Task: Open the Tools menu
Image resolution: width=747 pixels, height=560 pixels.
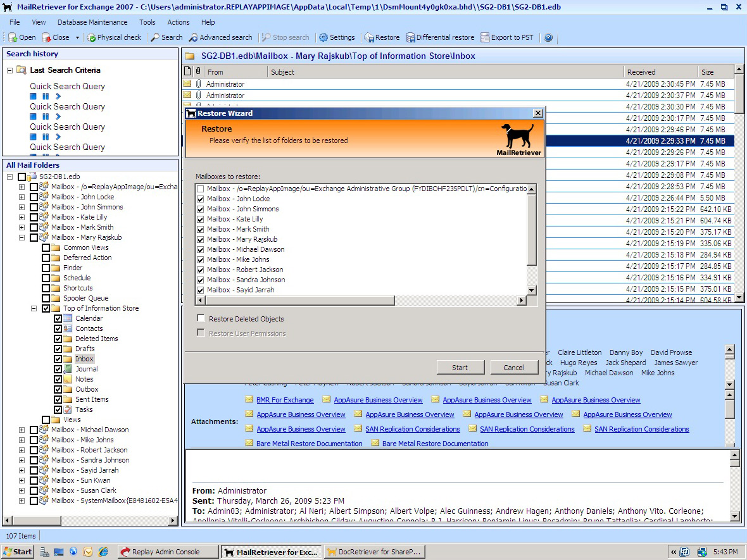Action: click(x=148, y=22)
